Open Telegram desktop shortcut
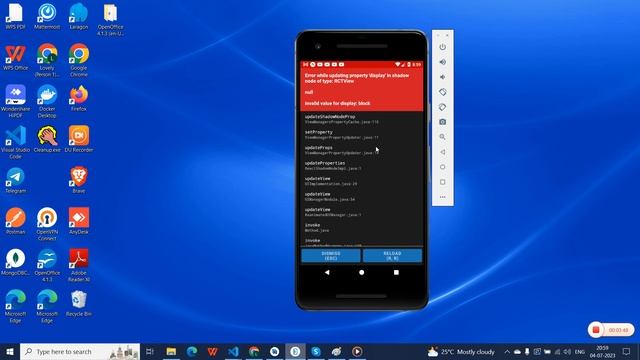 [16, 180]
